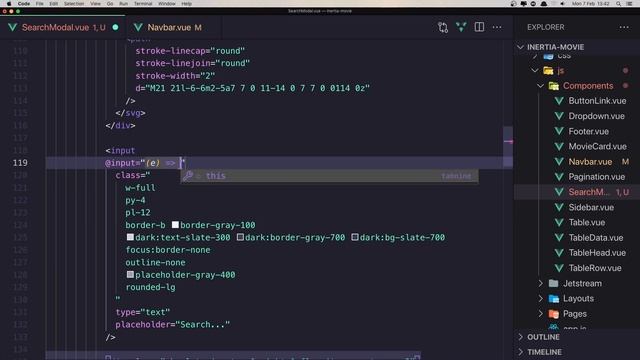Open the Terminal menu
Image resolution: width=640 pixels, height=360 pixels.
point(143,4)
